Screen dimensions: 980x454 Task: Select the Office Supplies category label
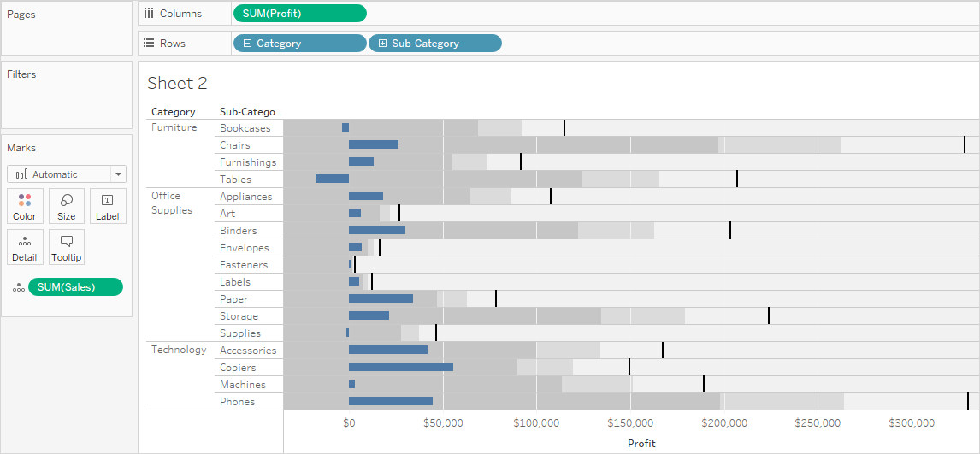pos(172,203)
